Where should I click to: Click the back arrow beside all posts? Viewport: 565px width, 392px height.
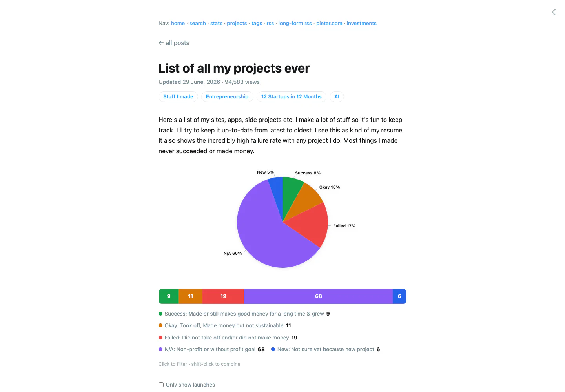[x=161, y=43]
